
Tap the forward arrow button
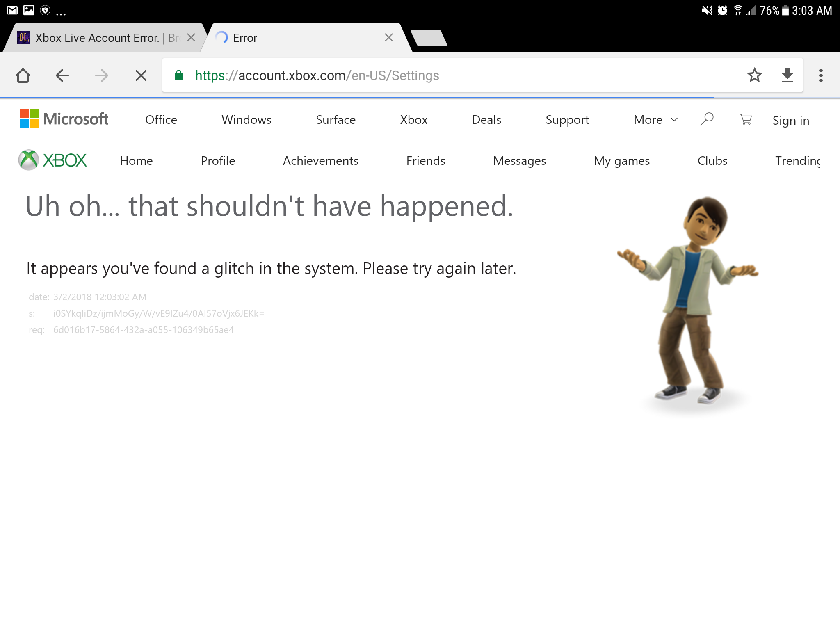(x=101, y=75)
